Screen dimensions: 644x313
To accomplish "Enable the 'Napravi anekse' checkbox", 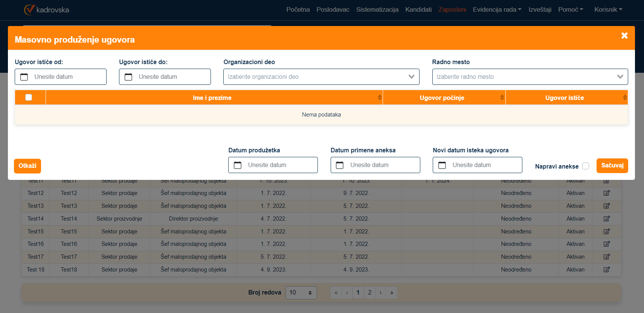I will point(586,166).
